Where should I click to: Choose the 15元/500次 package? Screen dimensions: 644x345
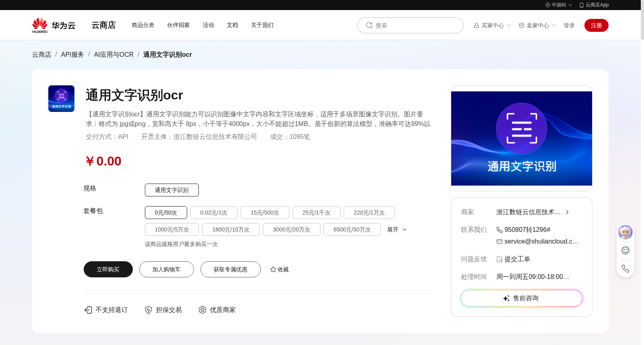[265, 213]
